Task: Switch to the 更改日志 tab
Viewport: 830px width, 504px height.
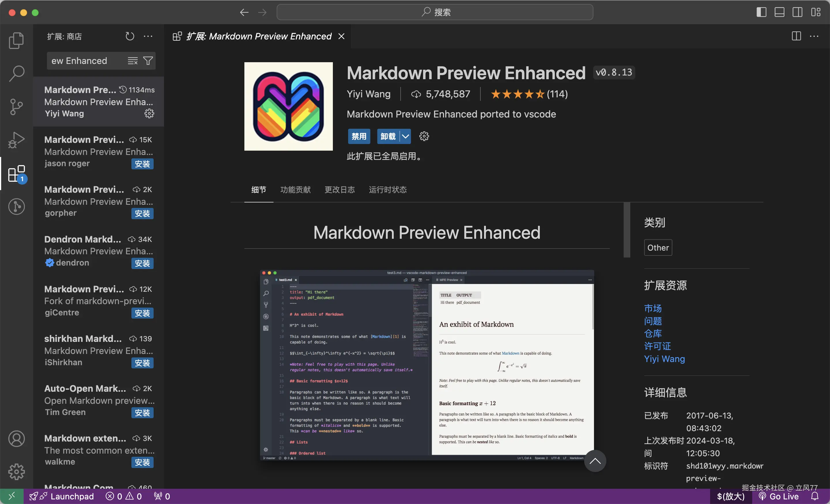Action: [339, 190]
